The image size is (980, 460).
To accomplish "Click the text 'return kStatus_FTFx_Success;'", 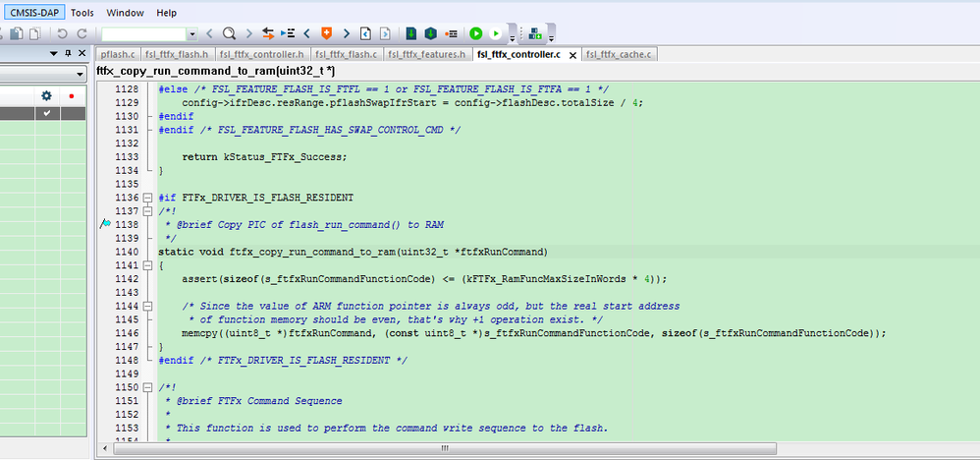I will tap(264, 156).
